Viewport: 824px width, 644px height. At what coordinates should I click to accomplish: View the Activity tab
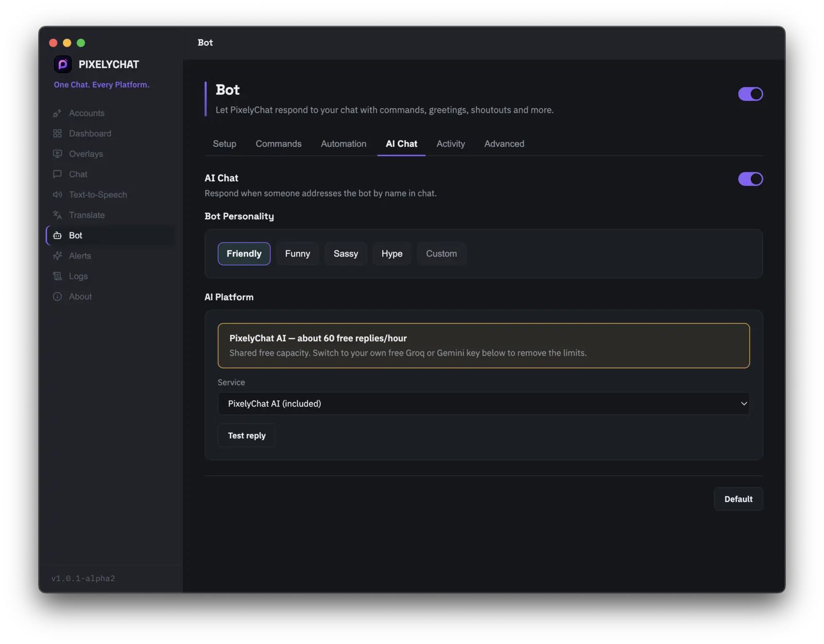pos(451,144)
